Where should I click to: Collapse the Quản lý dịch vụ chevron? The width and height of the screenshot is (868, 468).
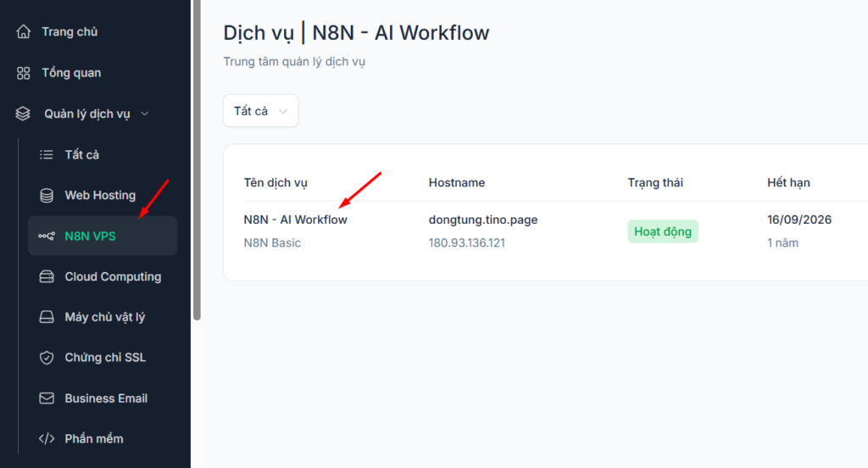(x=145, y=114)
